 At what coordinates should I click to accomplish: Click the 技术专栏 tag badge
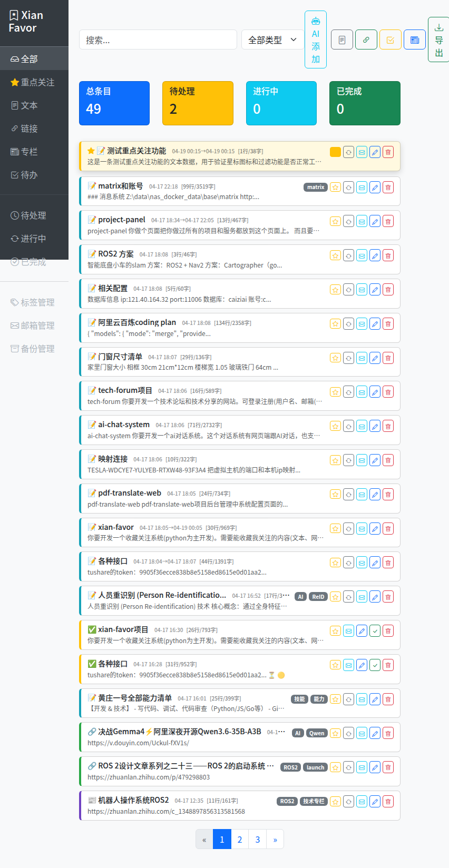pos(314,801)
